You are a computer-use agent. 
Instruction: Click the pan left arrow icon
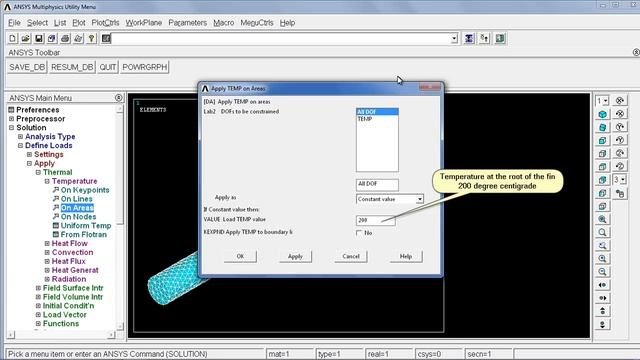point(602,285)
